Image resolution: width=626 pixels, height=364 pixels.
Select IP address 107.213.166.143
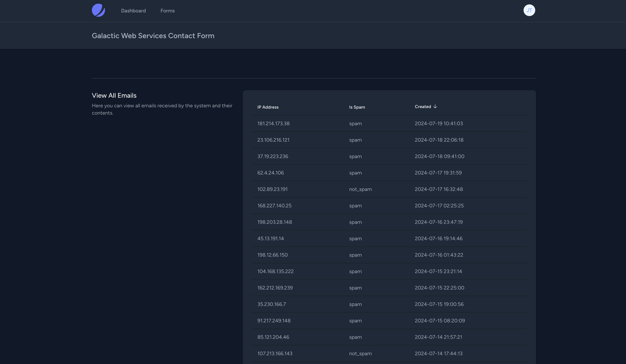275,353
